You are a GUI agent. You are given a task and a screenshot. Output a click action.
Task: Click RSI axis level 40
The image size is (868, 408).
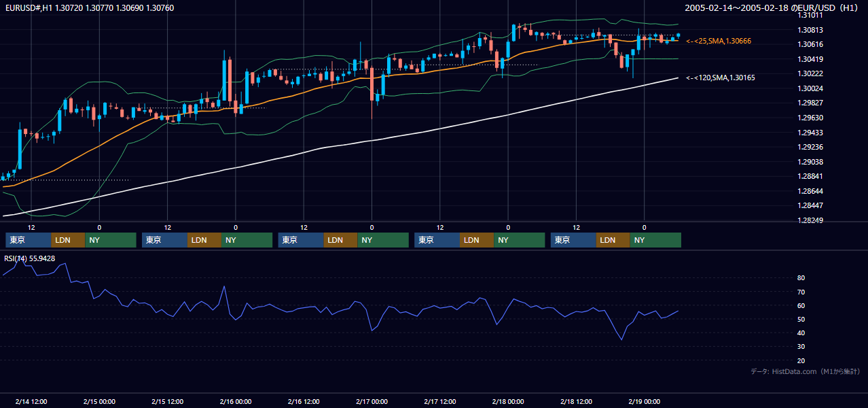tap(801, 333)
